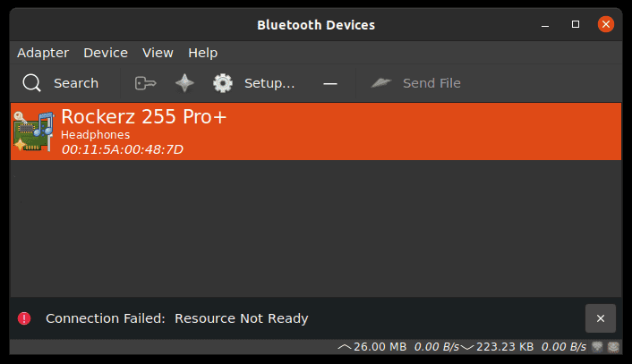Image resolution: width=632 pixels, height=364 pixels.
Task: Click the upload arrow status indicator
Action: tap(345, 346)
